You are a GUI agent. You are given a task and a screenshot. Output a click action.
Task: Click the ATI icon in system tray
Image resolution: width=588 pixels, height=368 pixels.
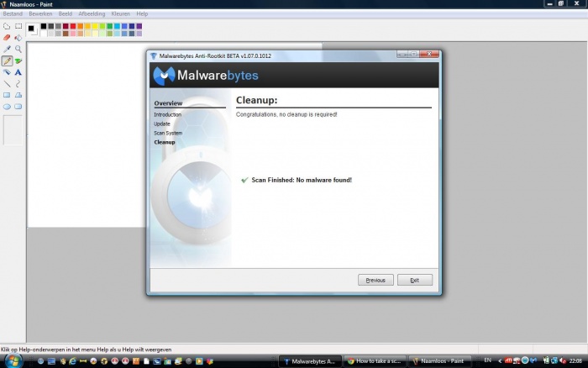pyautogui.click(x=508, y=360)
